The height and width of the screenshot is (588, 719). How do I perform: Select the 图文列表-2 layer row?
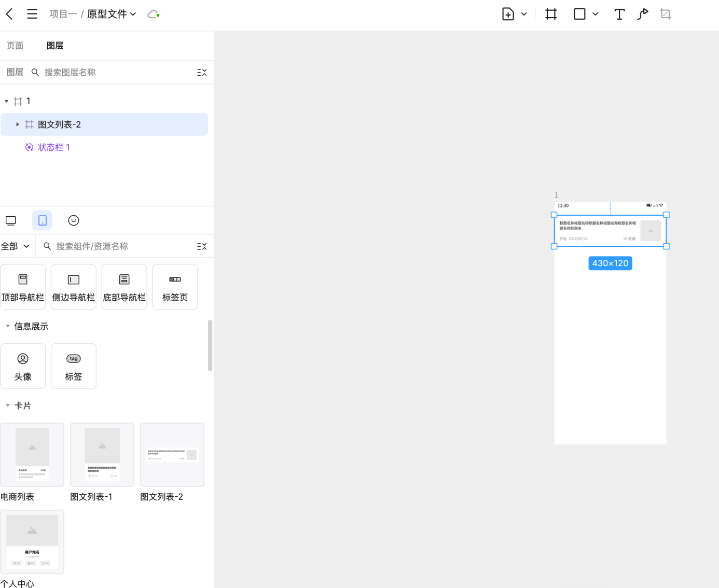tap(104, 124)
